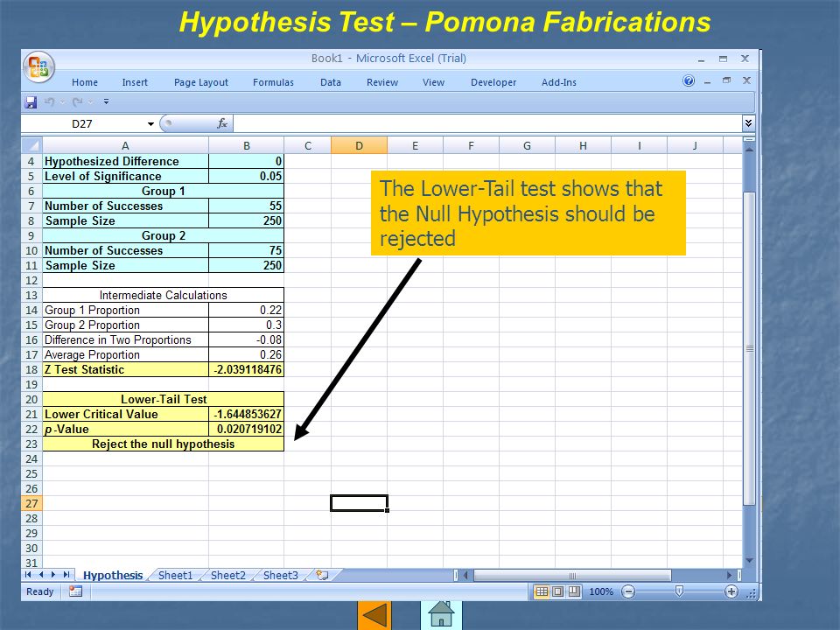Click the home slide button icon
The width and height of the screenshot is (840, 630).
441,615
